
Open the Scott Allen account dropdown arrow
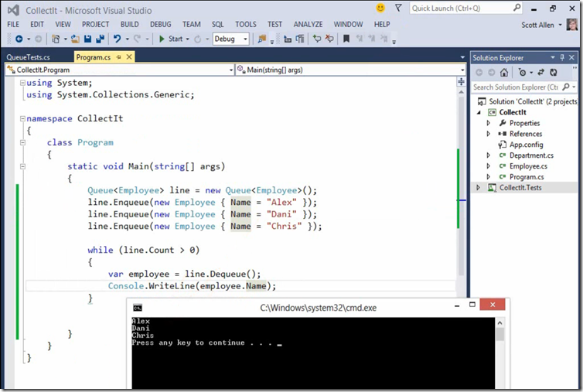560,25
